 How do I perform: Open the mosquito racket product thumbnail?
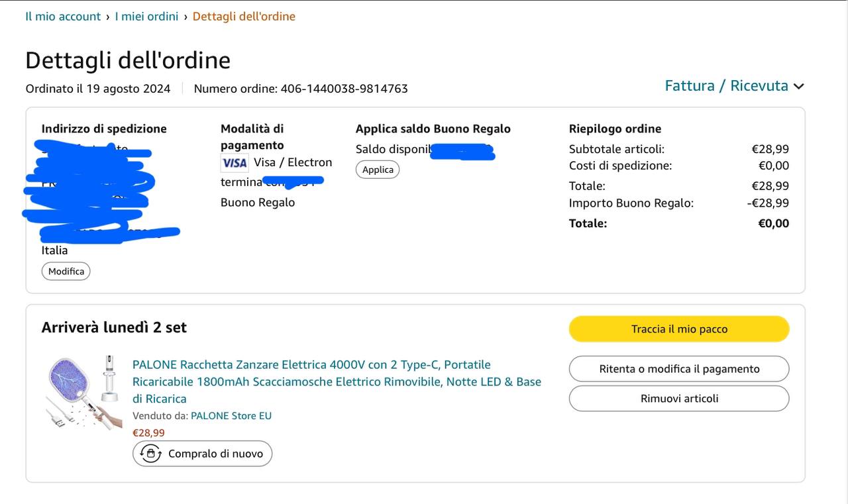point(84,393)
